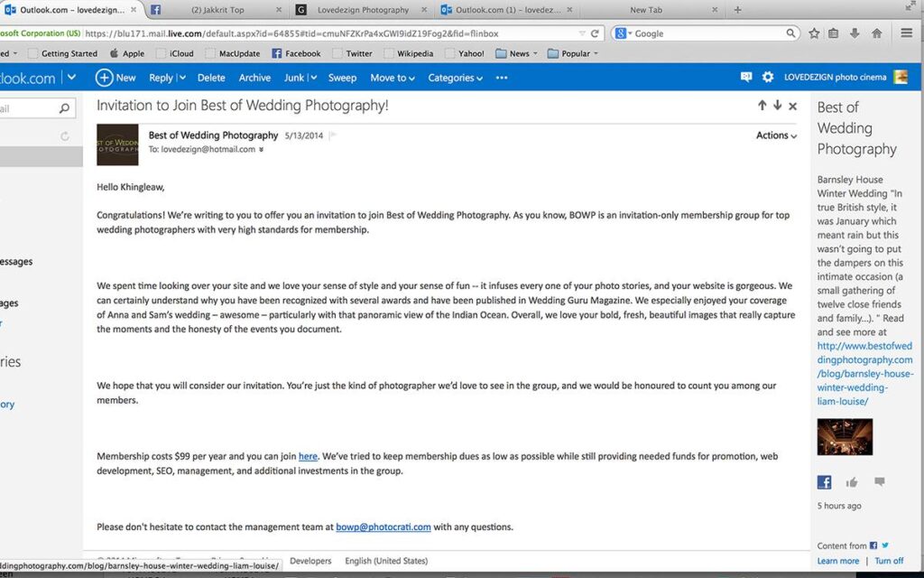
Task: Open the account profile picture
Action: point(901,78)
